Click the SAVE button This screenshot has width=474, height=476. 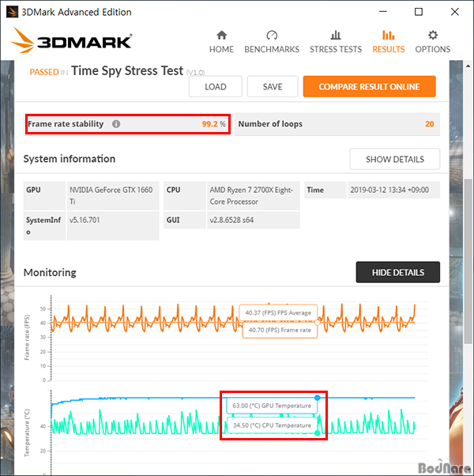(273, 86)
